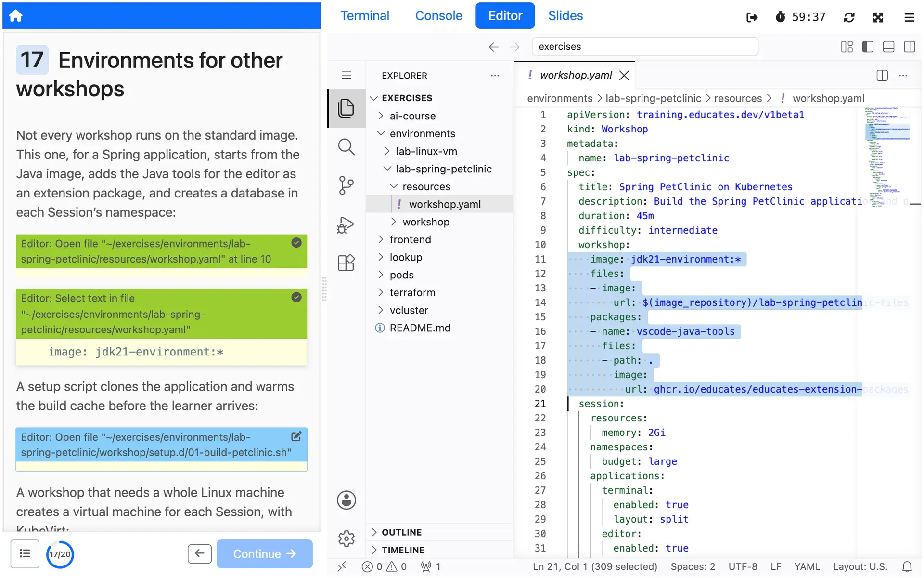Toggle the bottom Panel visibility
This screenshot has width=924, height=578.
point(888,47)
